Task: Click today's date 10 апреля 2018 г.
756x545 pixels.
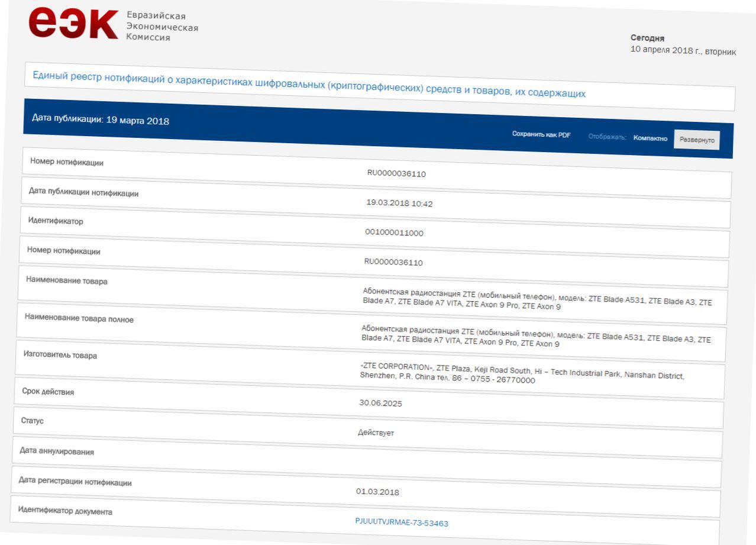Action: [665, 50]
